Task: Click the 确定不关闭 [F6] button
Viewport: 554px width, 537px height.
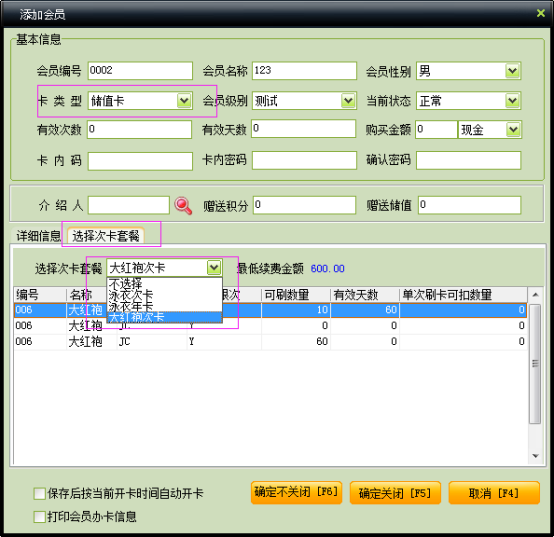Action: click(296, 492)
